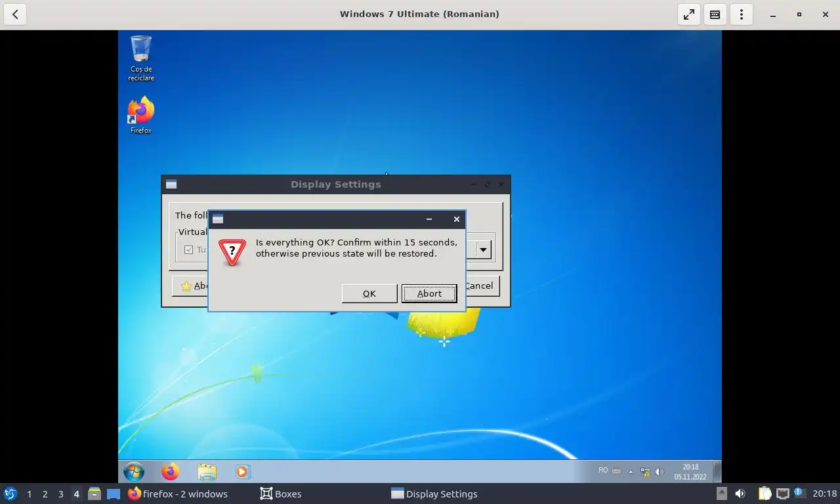Launch Firefox from the Windows taskbar
This screenshot has width=840, height=504.
[171, 471]
